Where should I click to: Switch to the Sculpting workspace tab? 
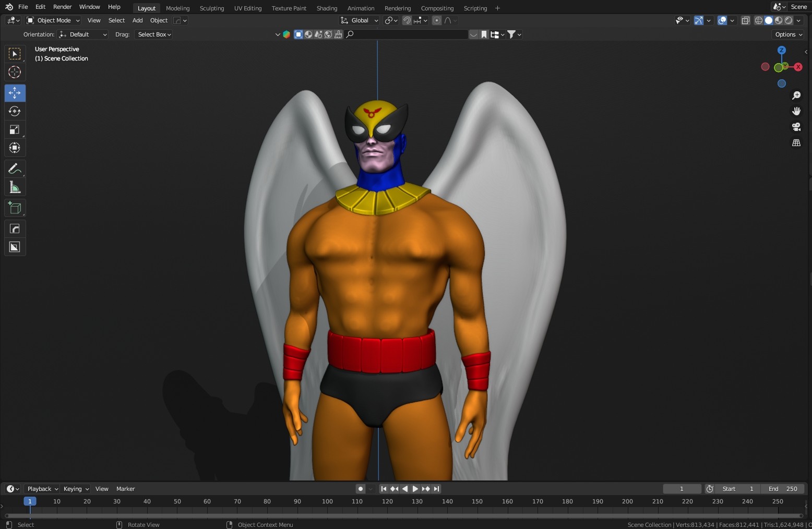click(212, 8)
